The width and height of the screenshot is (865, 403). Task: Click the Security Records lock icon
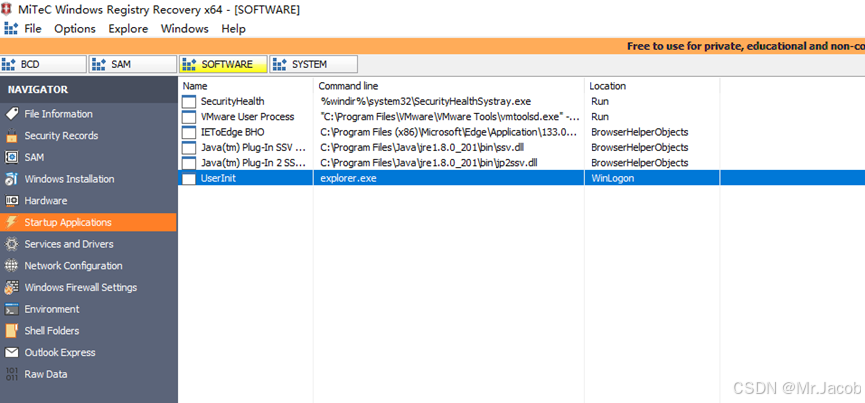pos(12,136)
